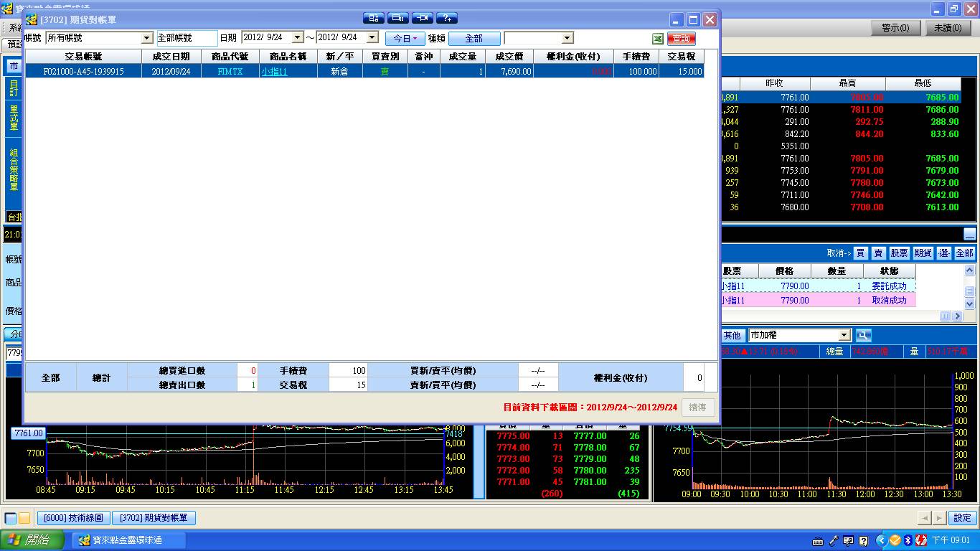Open the 今日 date preset menu
The height and width of the screenshot is (551, 980).
pyautogui.click(x=405, y=39)
